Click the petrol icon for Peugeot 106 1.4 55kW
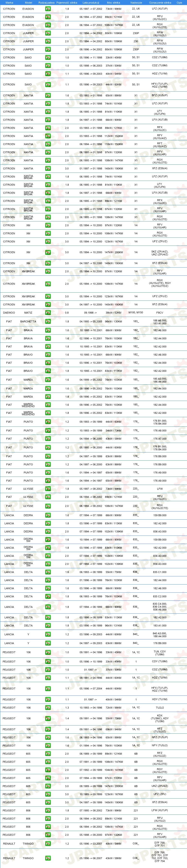187x868 pixels. tap(48, 718)
